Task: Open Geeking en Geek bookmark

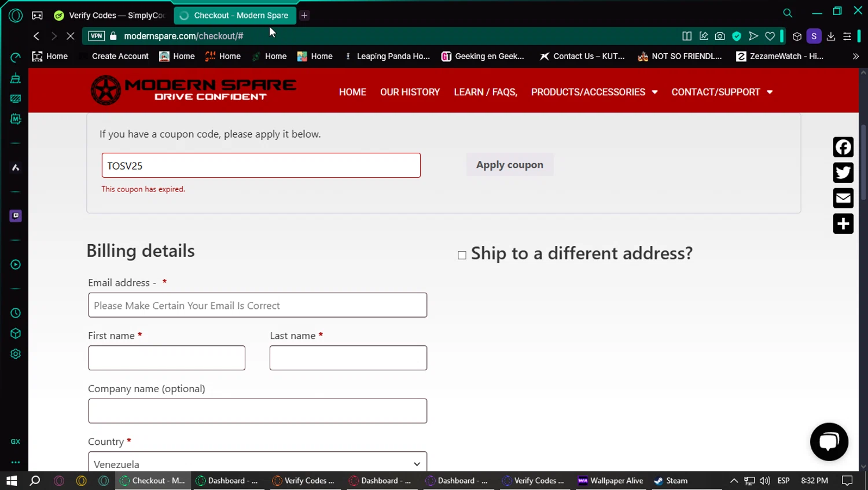Action: pos(483,56)
